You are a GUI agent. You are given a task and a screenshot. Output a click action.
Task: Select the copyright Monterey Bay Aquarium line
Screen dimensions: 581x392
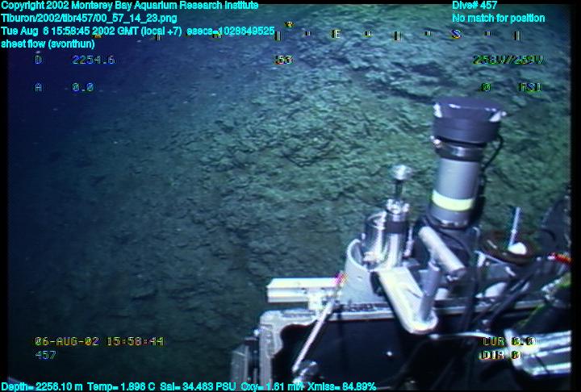tap(130, 6)
